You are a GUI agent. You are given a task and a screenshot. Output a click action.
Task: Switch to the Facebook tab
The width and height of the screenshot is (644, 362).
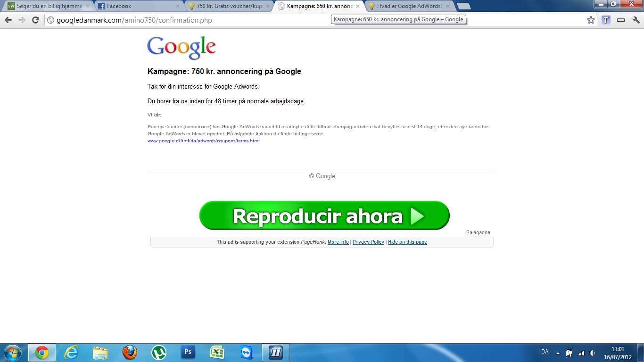click(x=139, y=6)
